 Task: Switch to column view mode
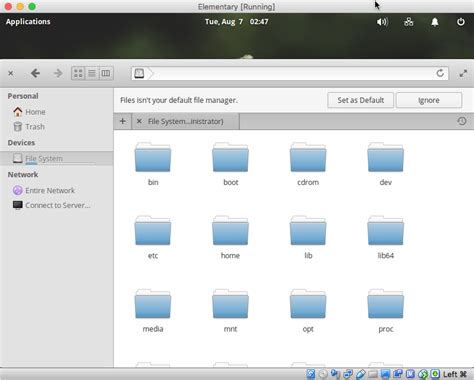[x=106, y=73]
